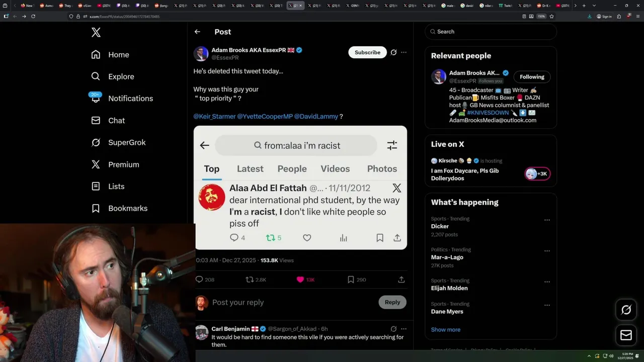Screen dimensions: 644x362
Task: Open more options for Elijah Molden trend
Action: 547,282
